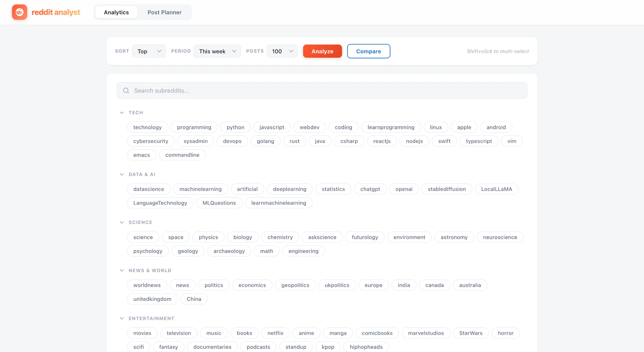Select the deeplearning chip
This screenshot has height=352, width=644.
point(290,189)
